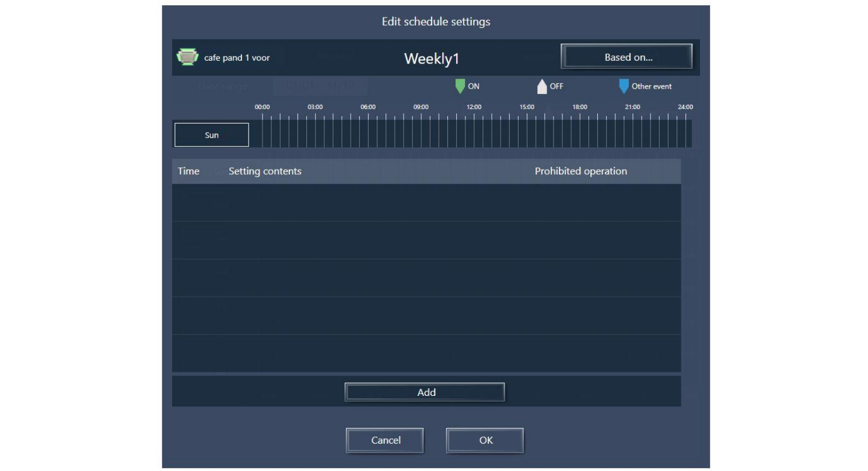This screenshot has width=868, height=471.
Task: Select the last empty schedule row
Action: pos(426,353)
